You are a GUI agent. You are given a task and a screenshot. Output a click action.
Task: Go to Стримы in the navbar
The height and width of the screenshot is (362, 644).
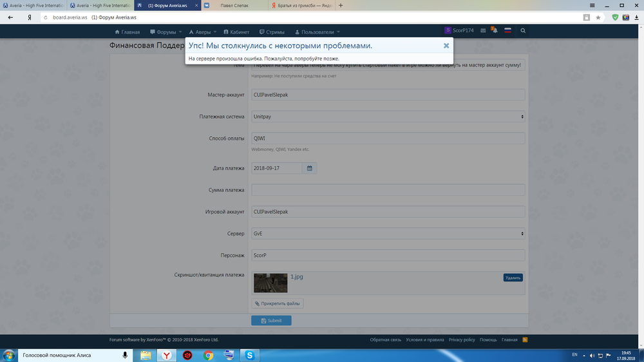[272, 32]
